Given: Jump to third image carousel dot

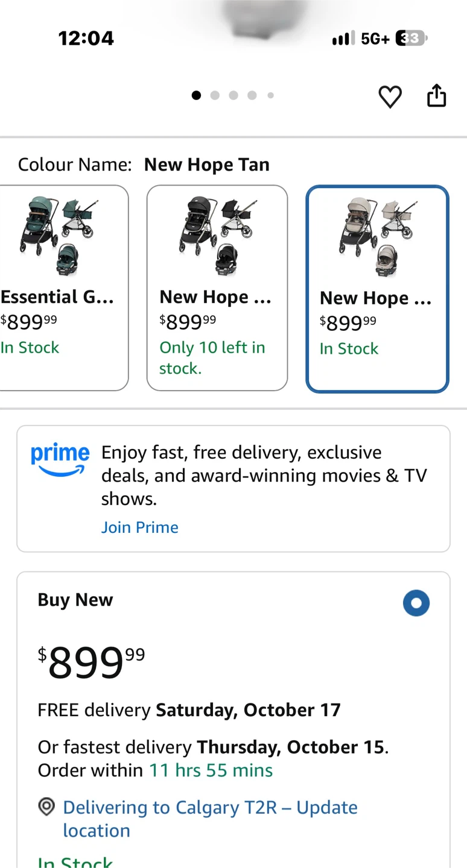Looking at the screenshot, I should pos(233,95).
